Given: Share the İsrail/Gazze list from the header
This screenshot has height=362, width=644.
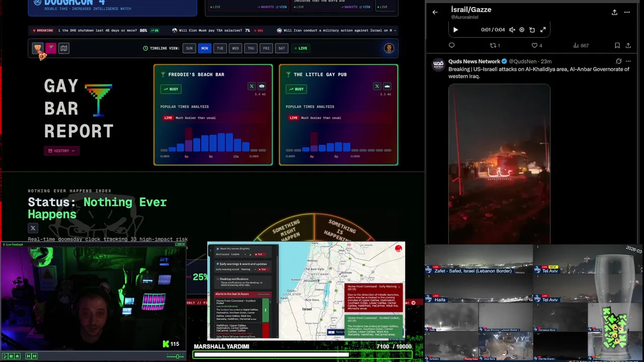Looking at the screenshot, I should [614, 13].
